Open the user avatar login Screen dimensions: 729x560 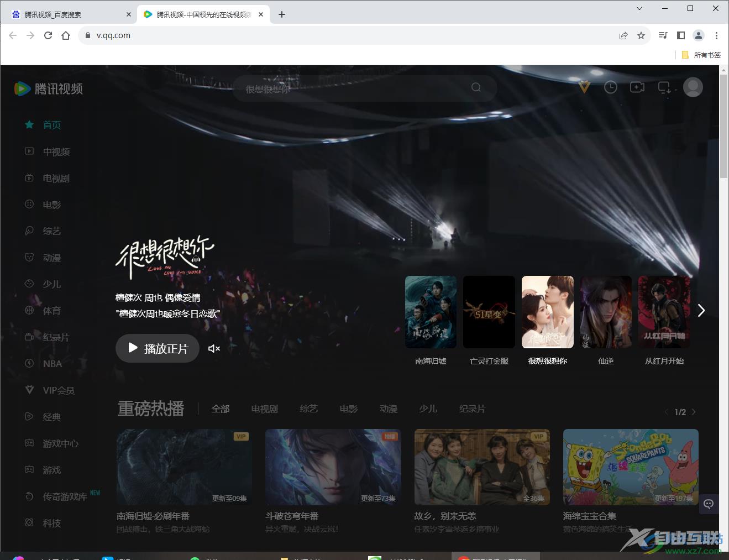[693, 87]
